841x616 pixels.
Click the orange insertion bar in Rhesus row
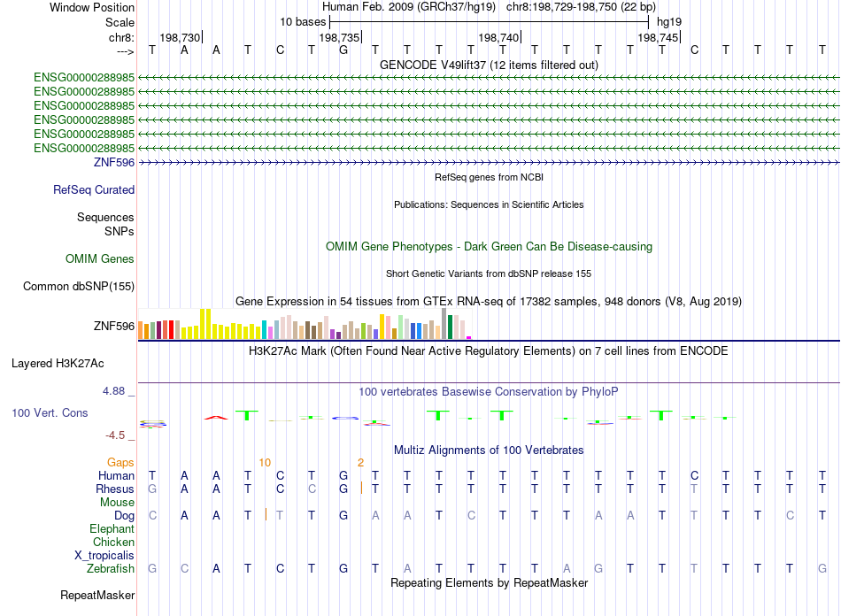click(x=361, y=488)
